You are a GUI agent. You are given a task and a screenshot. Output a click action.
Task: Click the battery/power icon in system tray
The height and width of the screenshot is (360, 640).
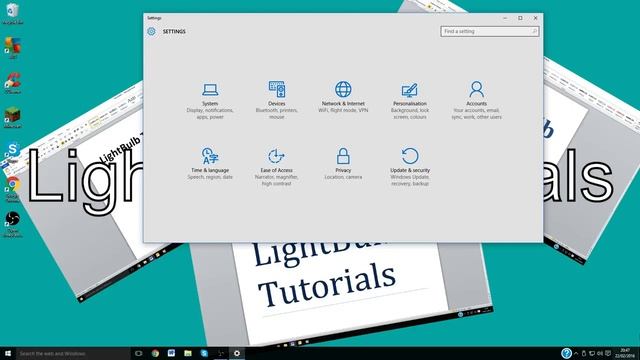pyautogui.click(x=584, y=353)
